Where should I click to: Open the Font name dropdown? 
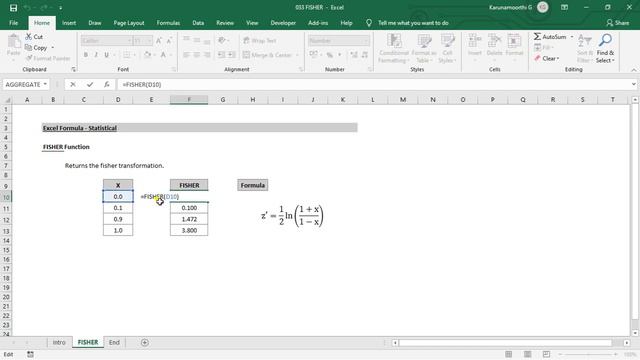(x=130, y=41)
